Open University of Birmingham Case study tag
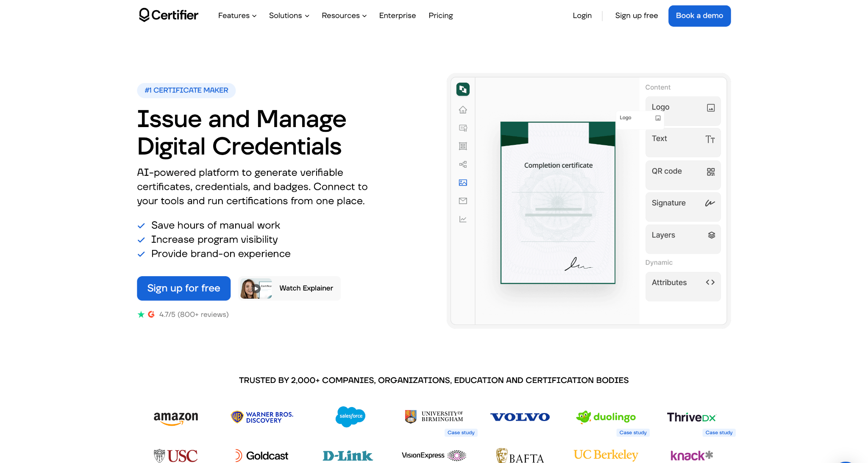This screenshot has width=868, height=463. click(x=461, y=433)
